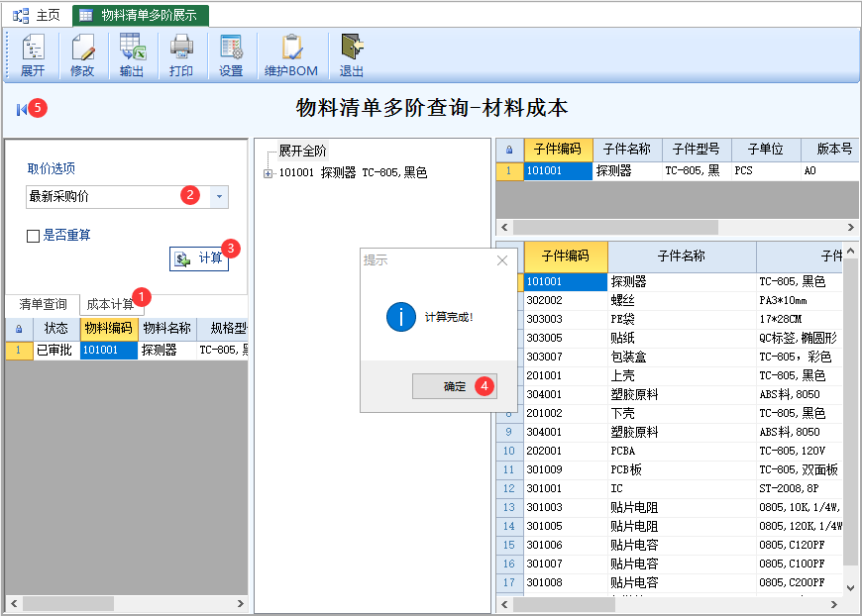The height and width of the screenshot is (616, 862).
Task: Select the 展开全阶 tree root
Action: coord(302,151)
